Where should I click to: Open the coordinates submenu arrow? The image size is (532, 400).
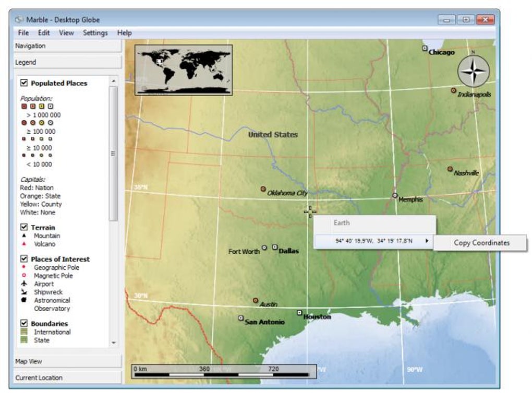click(x=427, y=241)
